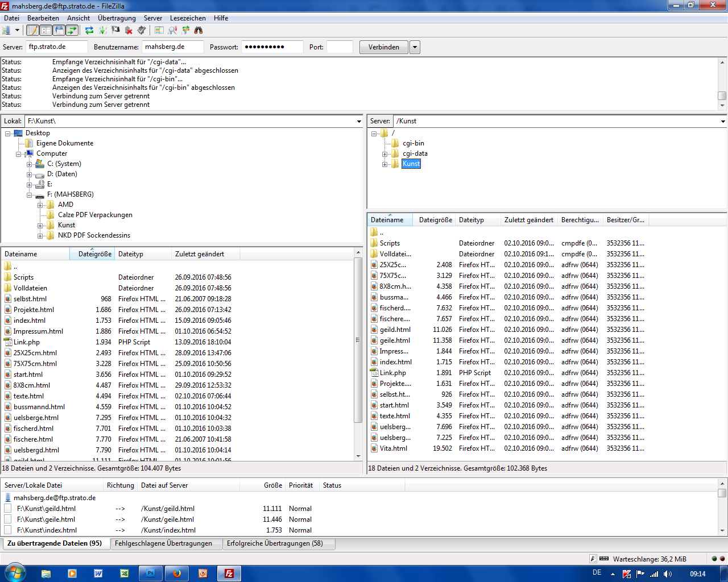Click the refresh file lists icon
This screenshot has height=582, width=728.
89,30
